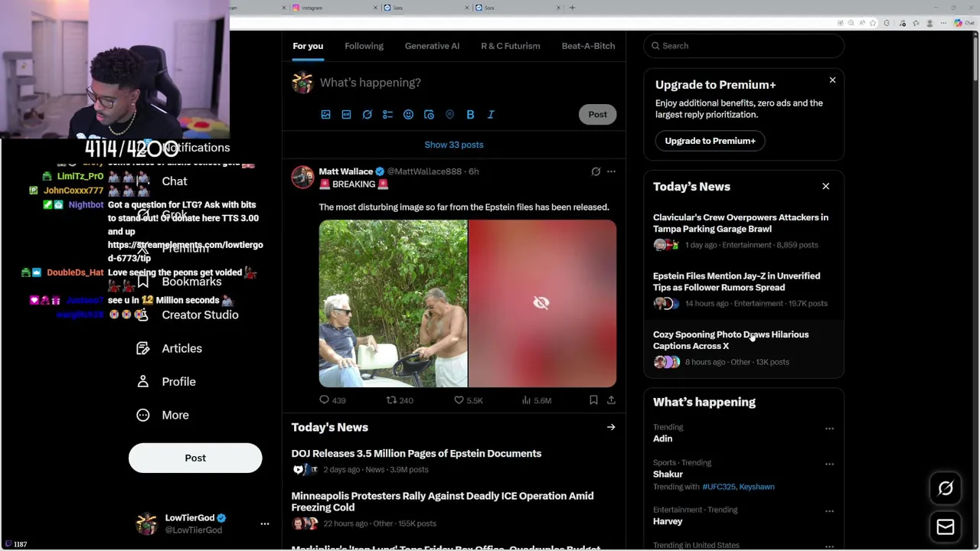
Task: Open more options for Shakur trend
Action: click(829, 464)
